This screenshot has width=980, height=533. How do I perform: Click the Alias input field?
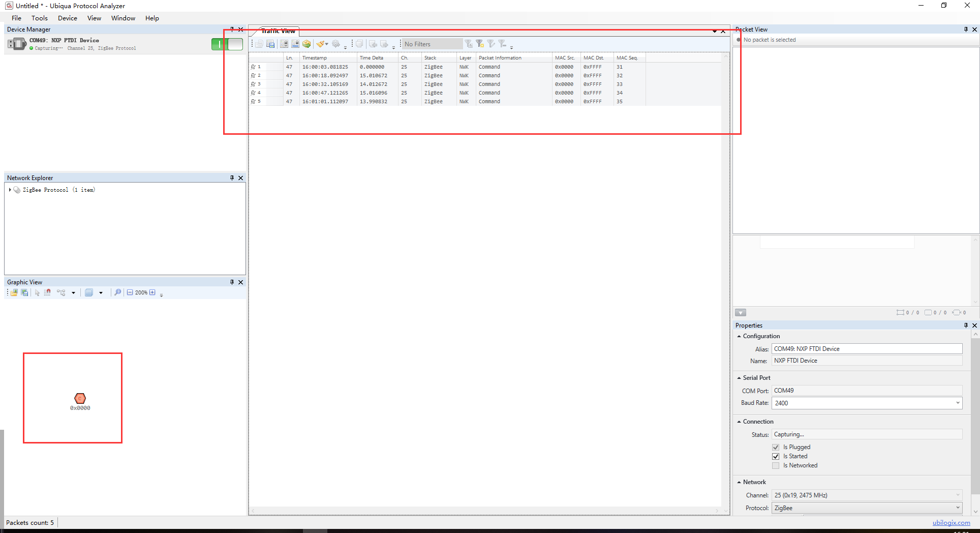click(867, 349)
